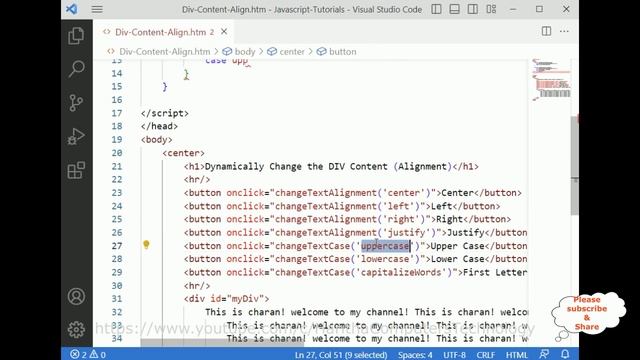Viewport: 640px width, 360px height.
Task: Click the <center> tag on line 20
Action: tap(183, 153)
